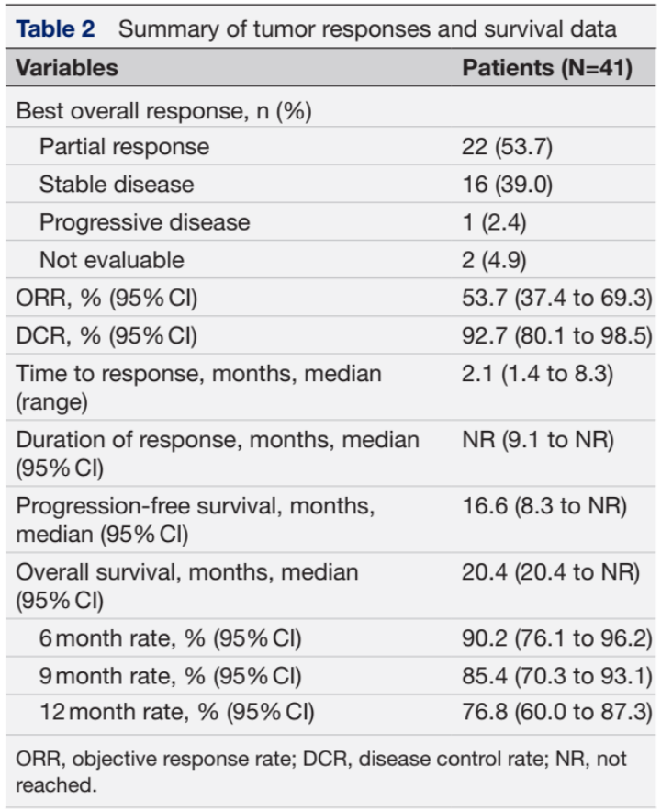
Task: Click the "DCR, % (95% CI)" row label
Action: [106, 336]
